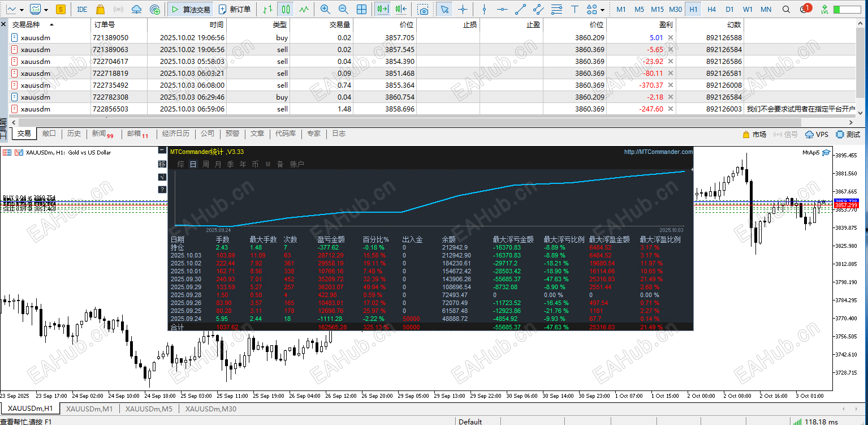868x425 pixels.
Task: Click the 2025.10.02 row in stats table
Action: click(x=431, y=263)
